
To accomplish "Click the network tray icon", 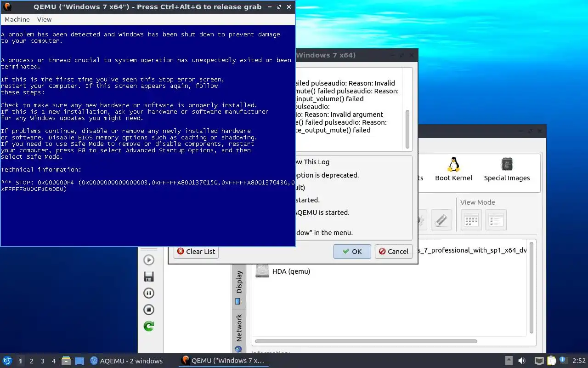I will 539,361.
